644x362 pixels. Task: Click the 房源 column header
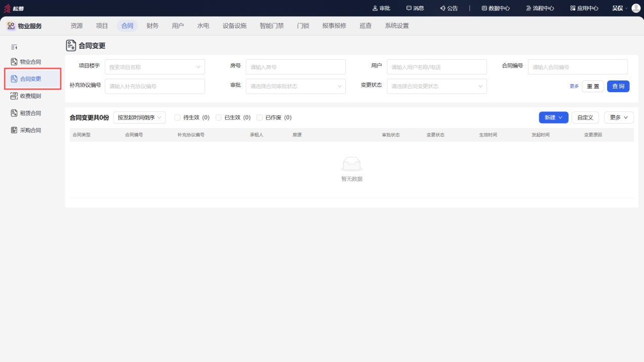coord(297,135)
